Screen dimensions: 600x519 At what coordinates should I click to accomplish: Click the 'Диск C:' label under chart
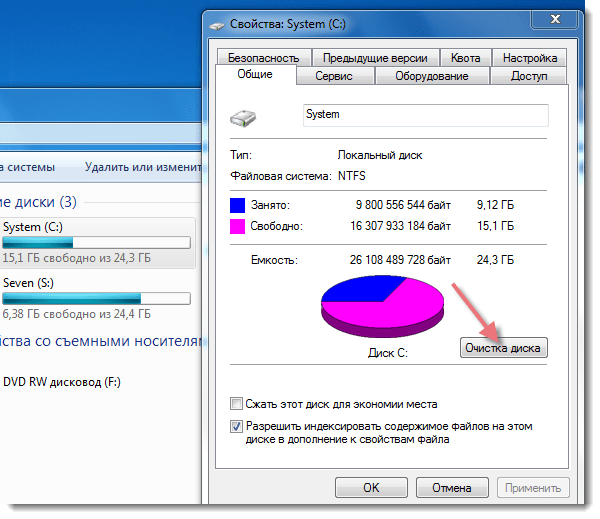pos(388,353)
